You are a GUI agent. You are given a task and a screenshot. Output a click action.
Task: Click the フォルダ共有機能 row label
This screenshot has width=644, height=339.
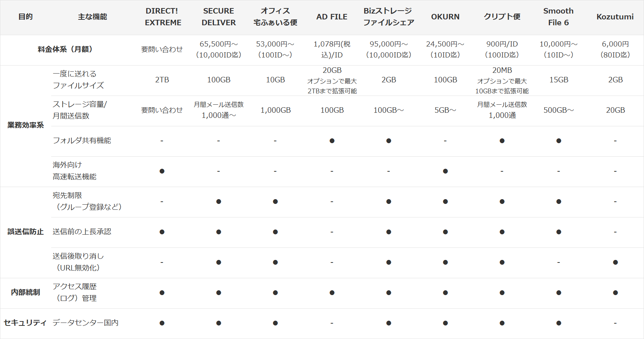(82, 141)
